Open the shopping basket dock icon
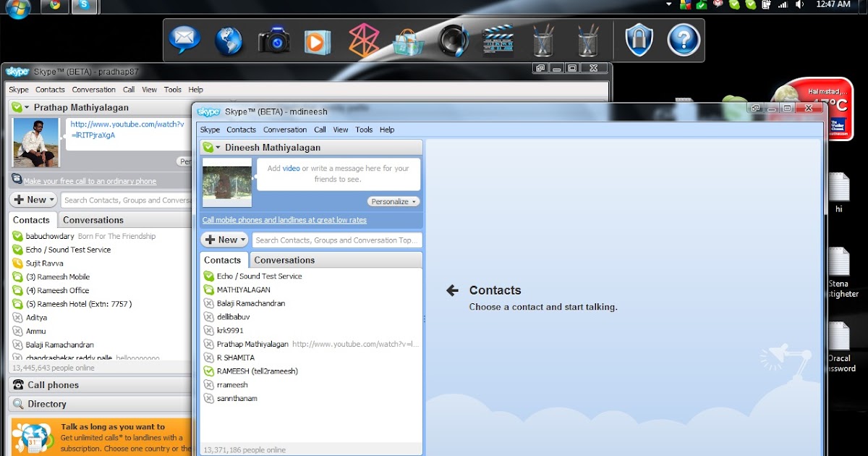 409,41
